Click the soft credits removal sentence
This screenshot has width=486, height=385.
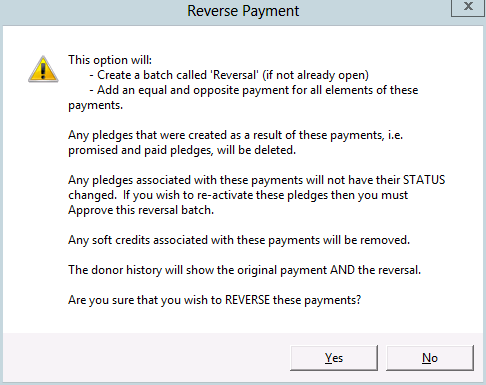(239, 240)
